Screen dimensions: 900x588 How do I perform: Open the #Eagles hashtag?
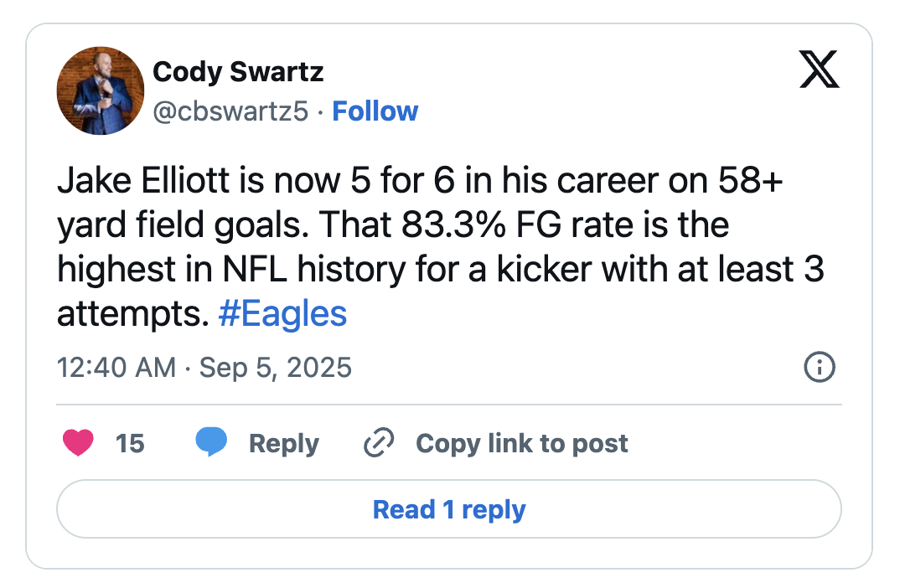(x=282, y=315)
